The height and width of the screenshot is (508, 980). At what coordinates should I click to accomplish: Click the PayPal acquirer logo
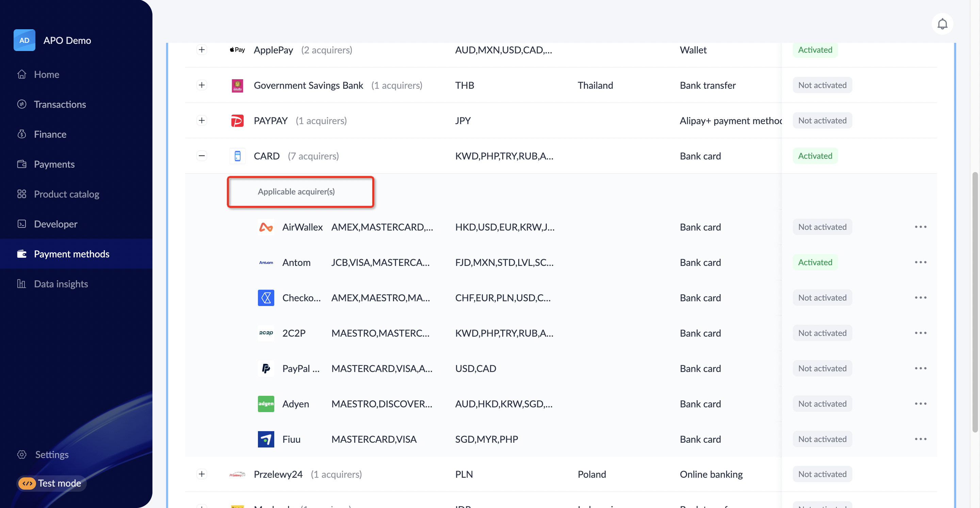[266, 369]
